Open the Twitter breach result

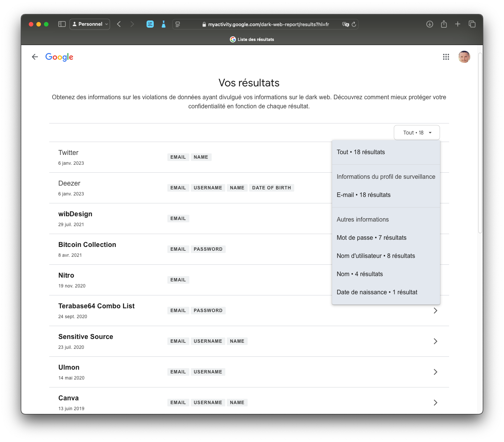click(69, 153)
